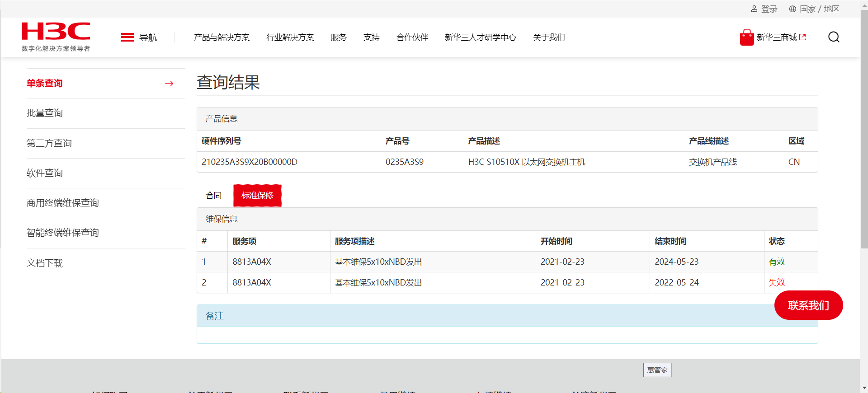
Task: Select 软件查询 in sidebar
Action: tap(45, 173)
